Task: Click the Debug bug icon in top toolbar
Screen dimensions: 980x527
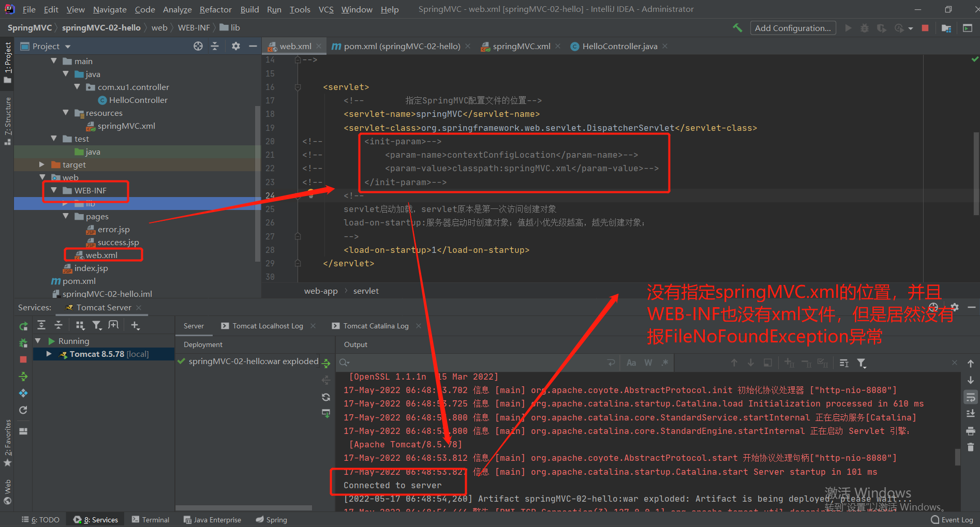Action: click(864, 28)
